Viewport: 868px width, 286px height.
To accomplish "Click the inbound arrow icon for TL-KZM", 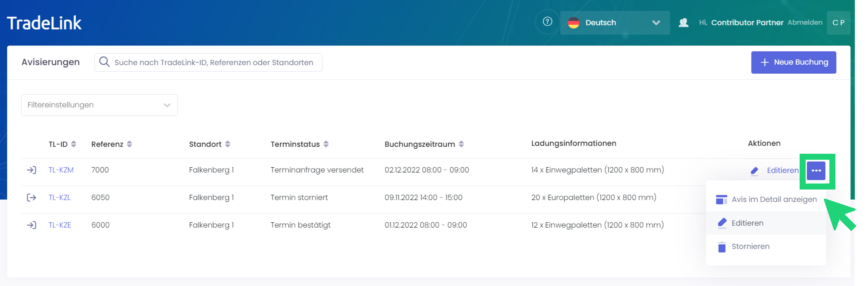I will pyautogui.click(x=31, y=170).
